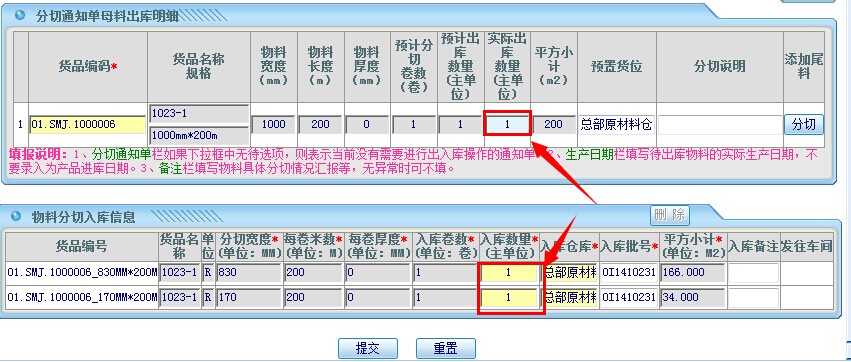The height and width of the screenshot is (362, 851).
Task: Open the 入库仓库 selector in the 830MM row
Action: click(570, 272)
